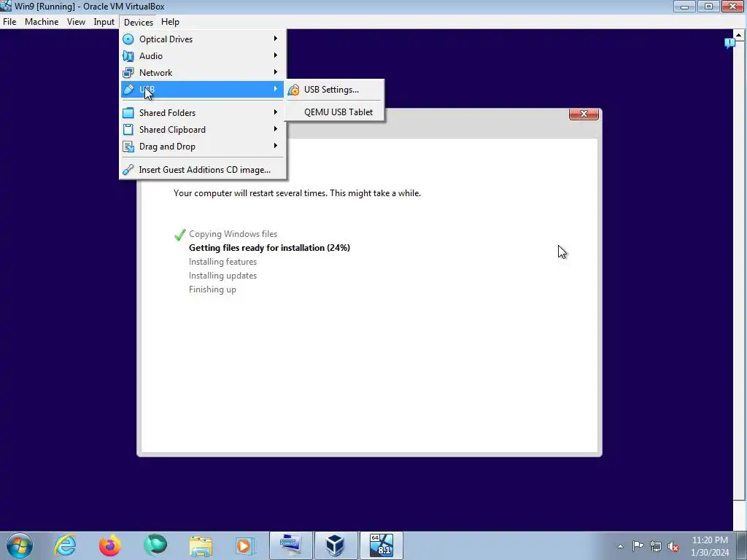Open the green globe browser taskbar icon
This screenshot has height=560, width=747.
(155, 545)
